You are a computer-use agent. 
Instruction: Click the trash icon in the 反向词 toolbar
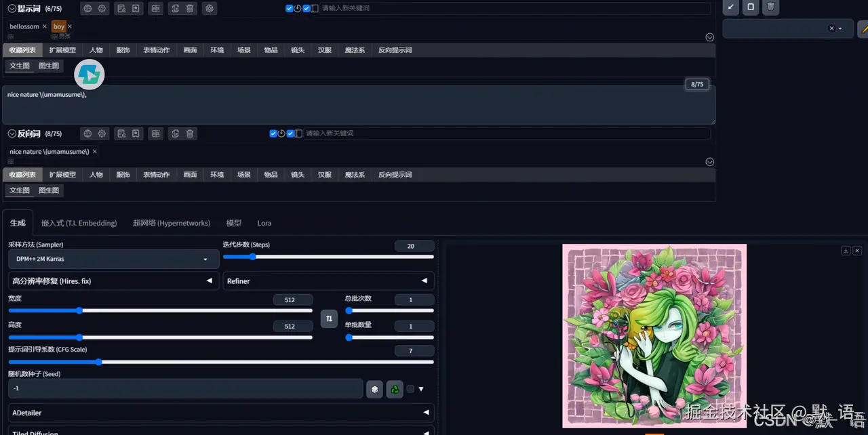(190, 133)
